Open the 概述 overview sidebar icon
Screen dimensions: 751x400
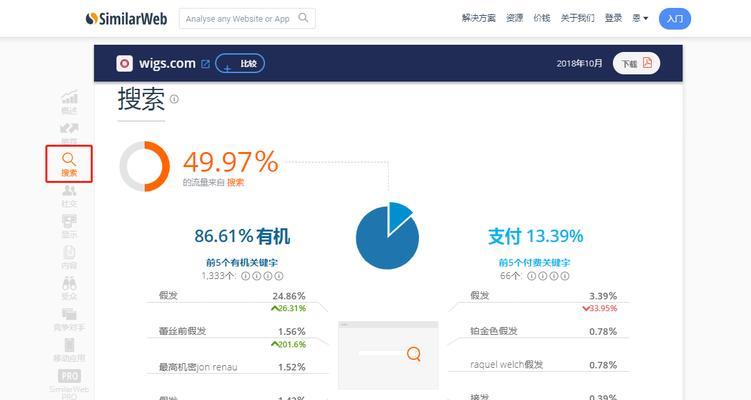pyautogui.click(x=69, y=102)
